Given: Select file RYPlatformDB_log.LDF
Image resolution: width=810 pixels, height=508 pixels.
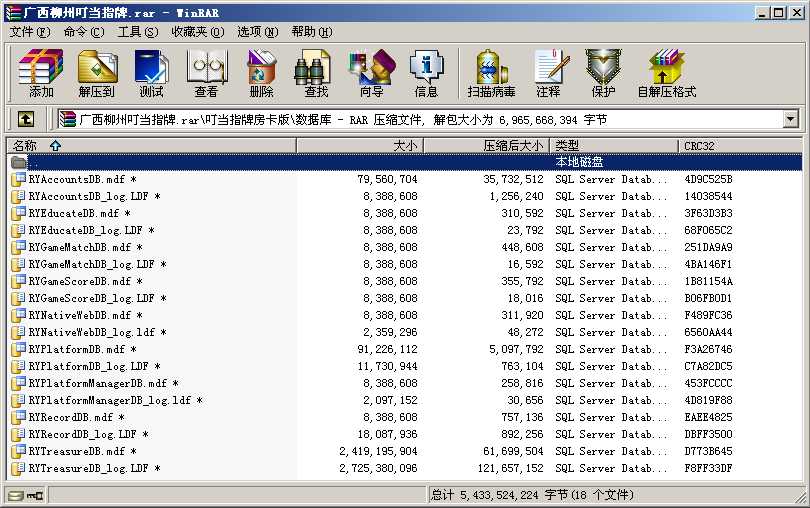Looking at the screenshot, I should coord(94,366).
